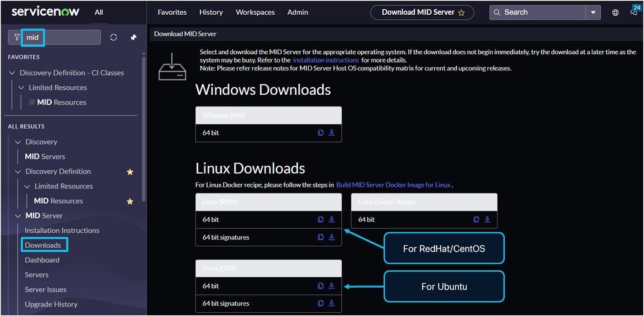Viewport: 644px width, 316px height.
Task: Collapse Limited Resources under All Results
Action: coord(26,186)
